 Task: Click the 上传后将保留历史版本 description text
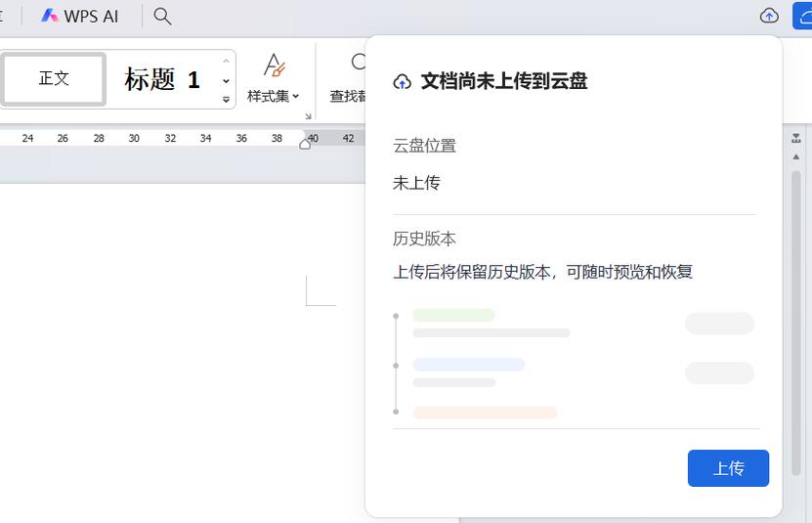tap(542, 272)
